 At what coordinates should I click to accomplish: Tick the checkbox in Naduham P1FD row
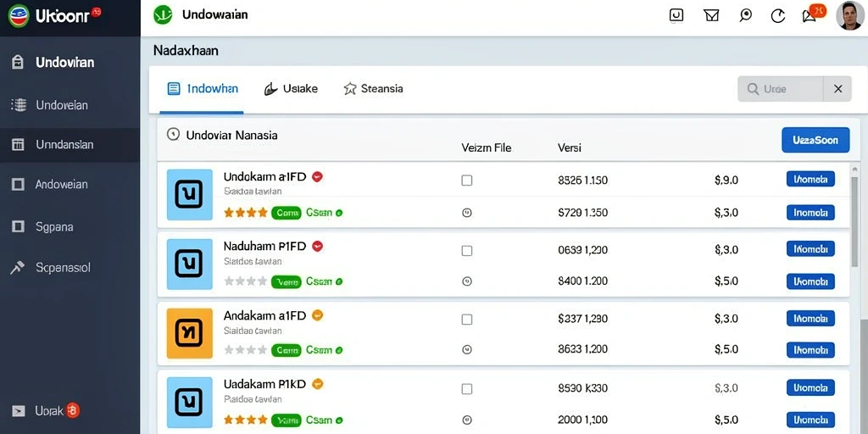click(x=467, y=251)
